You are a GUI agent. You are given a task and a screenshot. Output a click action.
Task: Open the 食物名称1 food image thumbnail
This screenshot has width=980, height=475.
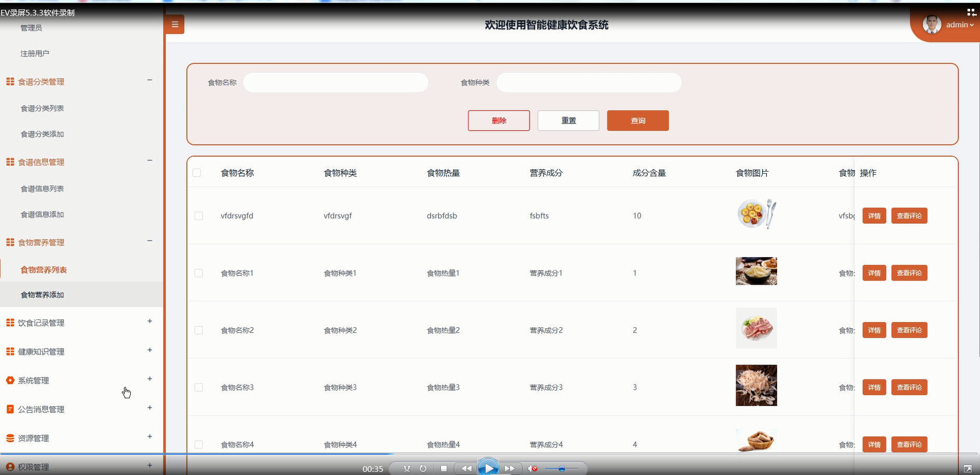tap(756, 271)
